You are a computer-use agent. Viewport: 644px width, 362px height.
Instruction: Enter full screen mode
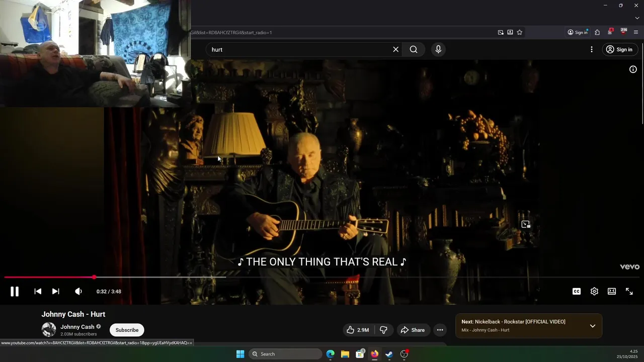click(629, 292)
